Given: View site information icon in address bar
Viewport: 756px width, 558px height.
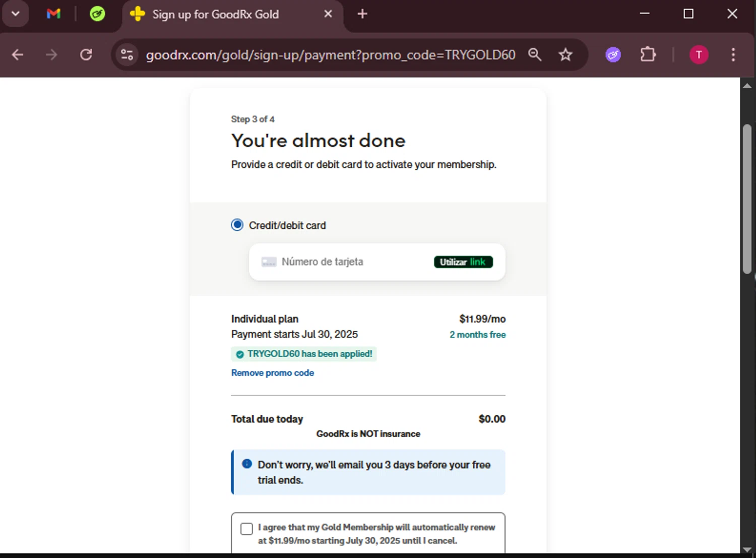Looking at the screenshot, I should tap(127, 54).
